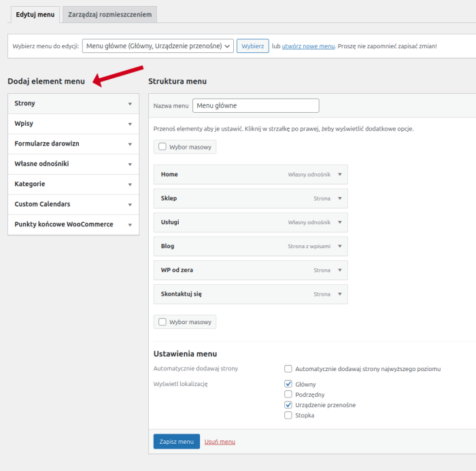Screen dimensions: 476x471
Task: Open Custom Calendars section arrow
Action: pos(129,205)
